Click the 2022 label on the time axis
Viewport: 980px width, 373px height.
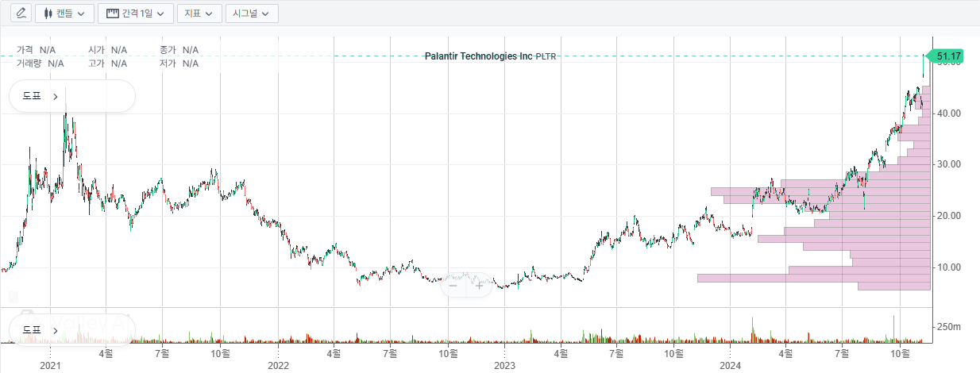point(278,365)
